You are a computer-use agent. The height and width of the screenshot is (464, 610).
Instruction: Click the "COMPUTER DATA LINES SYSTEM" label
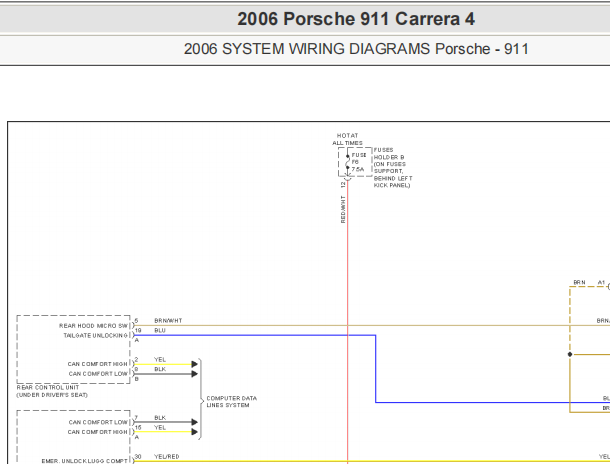click(x=231, y=402)
